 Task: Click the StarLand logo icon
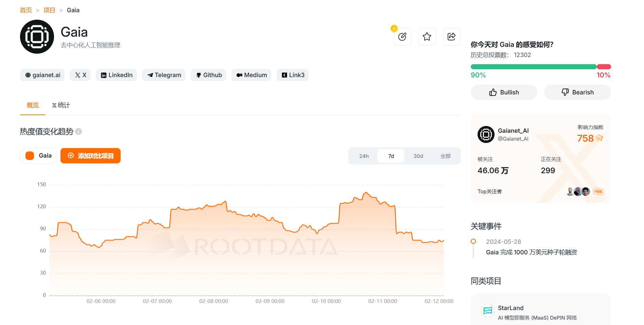coord(488,310)
